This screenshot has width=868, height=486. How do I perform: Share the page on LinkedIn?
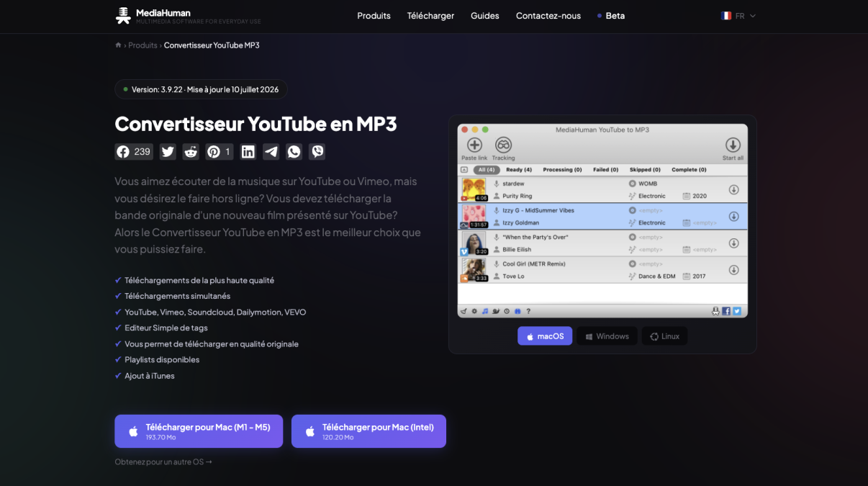[248, 151]
